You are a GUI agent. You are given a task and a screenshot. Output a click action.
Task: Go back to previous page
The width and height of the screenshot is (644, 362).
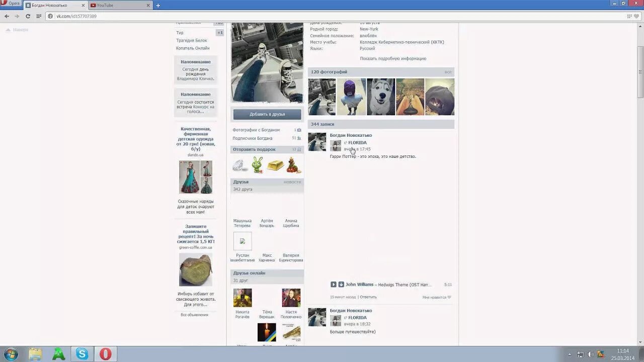click(7, 16)
